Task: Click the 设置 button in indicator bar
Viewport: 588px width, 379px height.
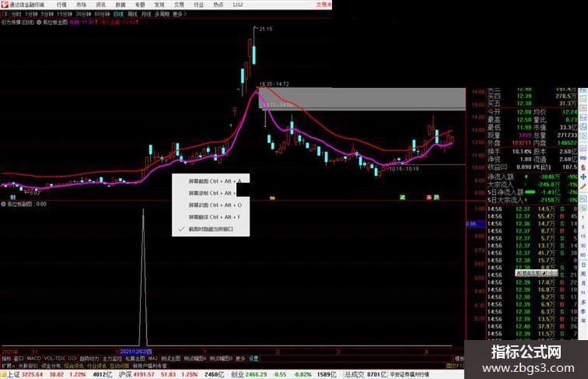Action: (x=254, y=358)
